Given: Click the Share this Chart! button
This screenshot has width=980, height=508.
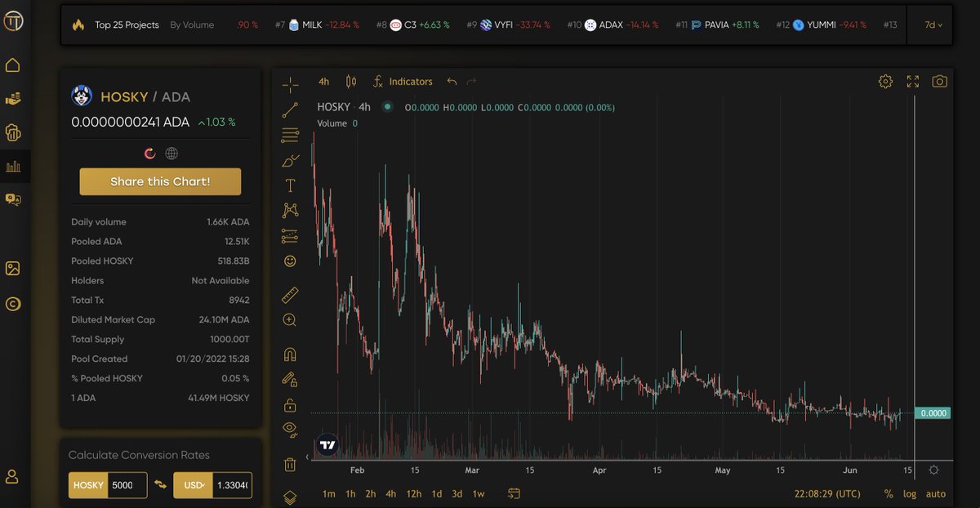Looking at the screenshot, I should (x=160, y=181).
